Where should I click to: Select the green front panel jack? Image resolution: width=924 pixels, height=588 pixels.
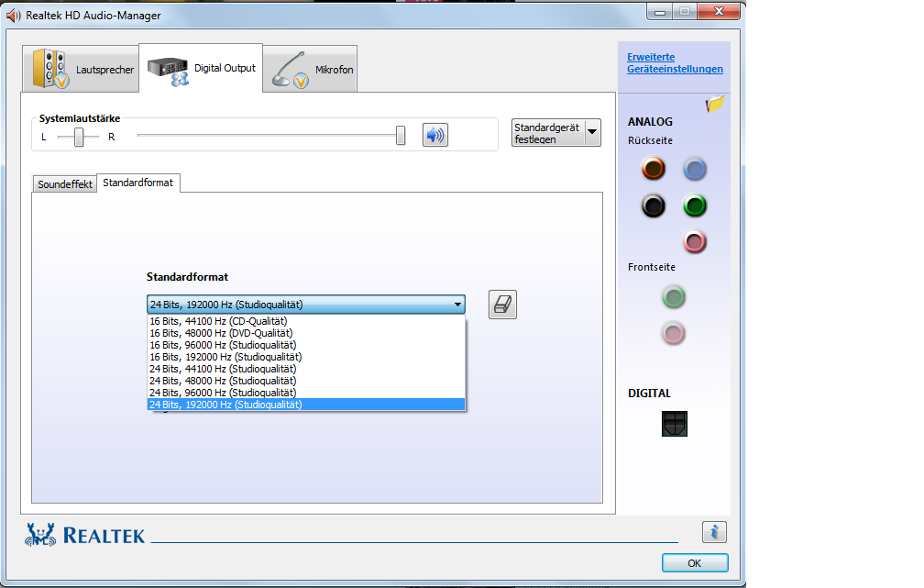pos(674,296)
